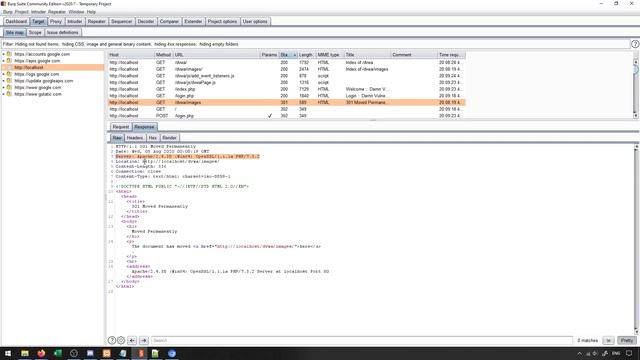Screen dimensions: 640x360
Task: Click the response Search input field
Action: [x=362, y=340]
